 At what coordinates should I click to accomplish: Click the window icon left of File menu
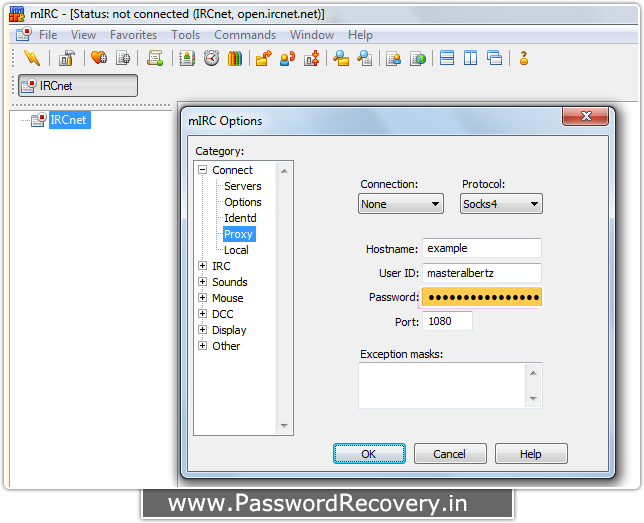point(24,34)
